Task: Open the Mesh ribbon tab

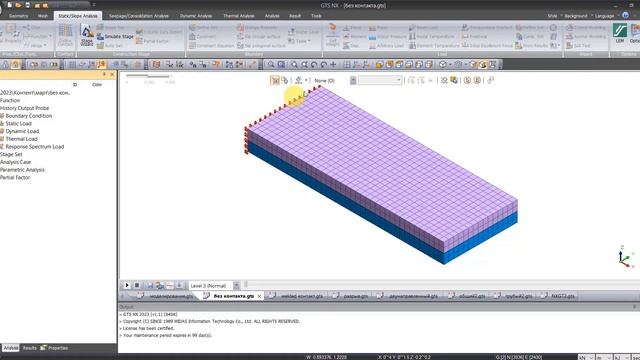Action: 42,16
